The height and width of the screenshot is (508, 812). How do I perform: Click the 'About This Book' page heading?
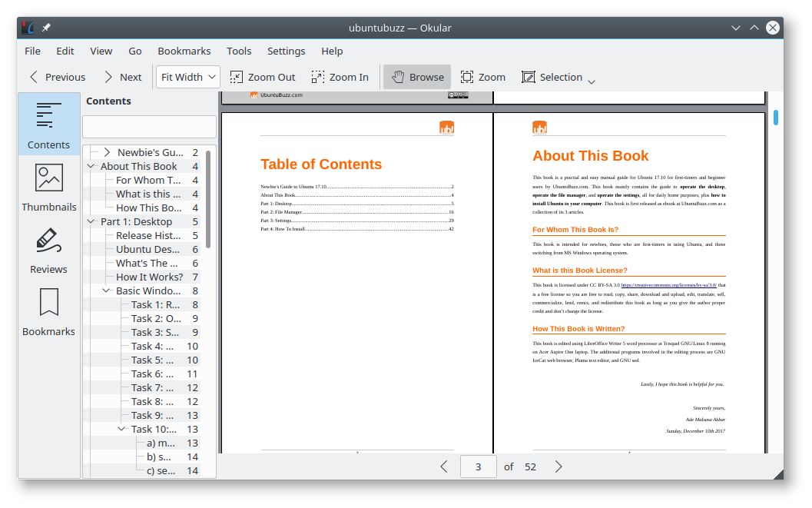pyautogui.click(x=590, y=156)
